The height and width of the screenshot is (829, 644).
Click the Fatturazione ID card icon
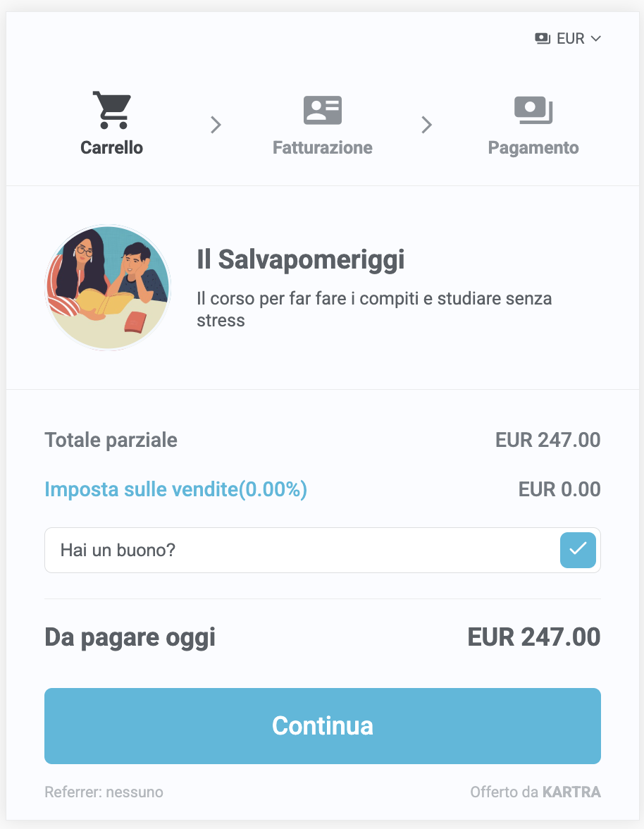click(x=322, y=110)
